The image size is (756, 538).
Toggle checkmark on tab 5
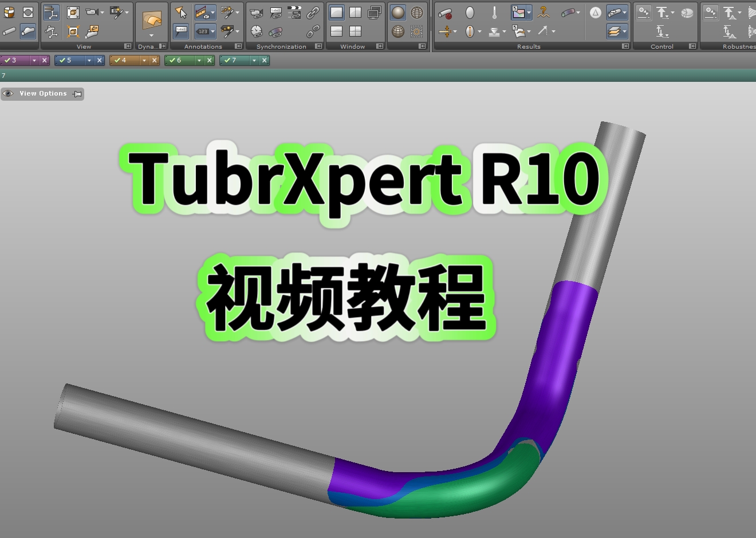pyautogui.click(x=62, y=60)
